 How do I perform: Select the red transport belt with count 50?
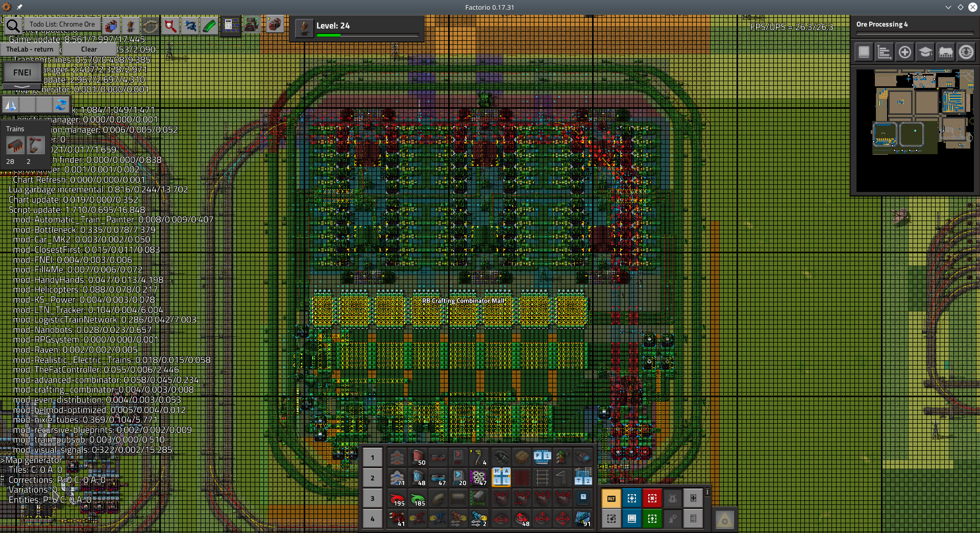point(418,457)
